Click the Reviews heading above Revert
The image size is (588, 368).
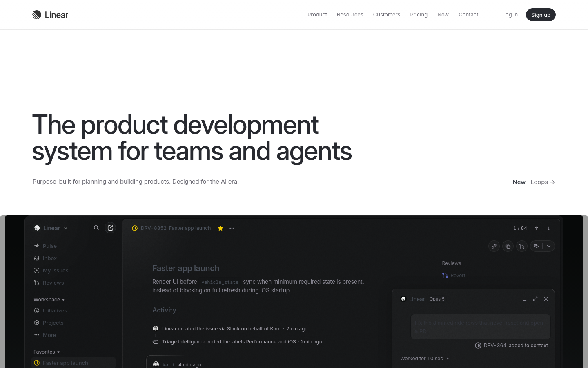pos(452,263)
